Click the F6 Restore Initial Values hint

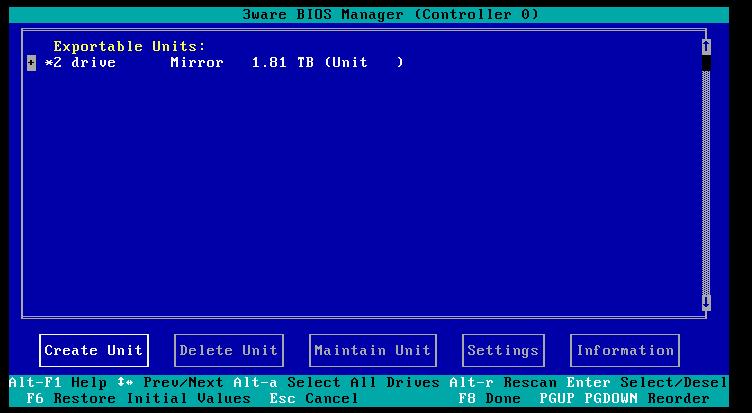tap(139, 398)
